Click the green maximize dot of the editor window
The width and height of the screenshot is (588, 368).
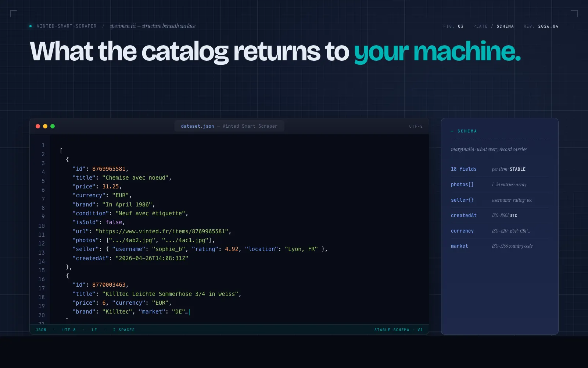pyautogui.click(x=53, y=126)
